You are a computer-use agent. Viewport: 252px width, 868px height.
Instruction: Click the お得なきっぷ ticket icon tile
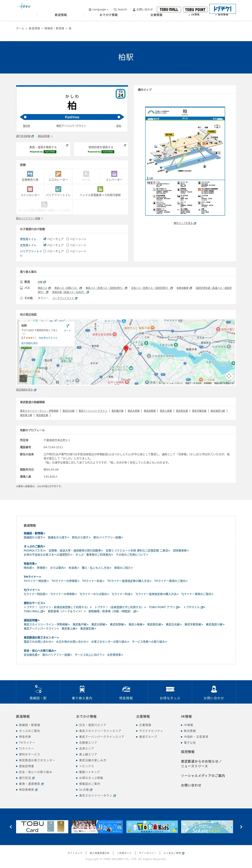pyautogui.click(x=170, y=691)
